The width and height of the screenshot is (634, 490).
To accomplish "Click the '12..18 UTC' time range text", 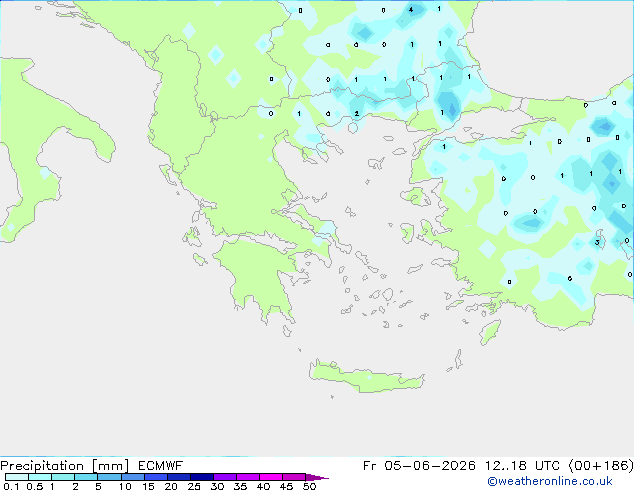I will coord(522,466).
